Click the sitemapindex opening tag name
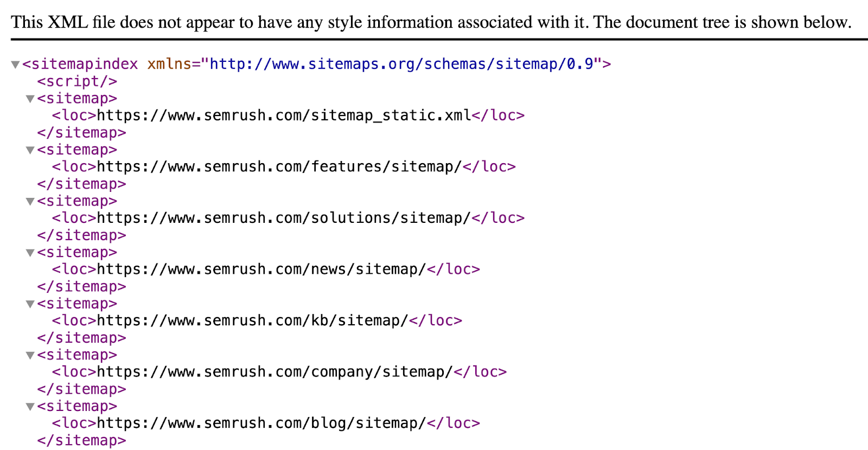This screenshot has height=450, width=868. (x=85, y=64)
